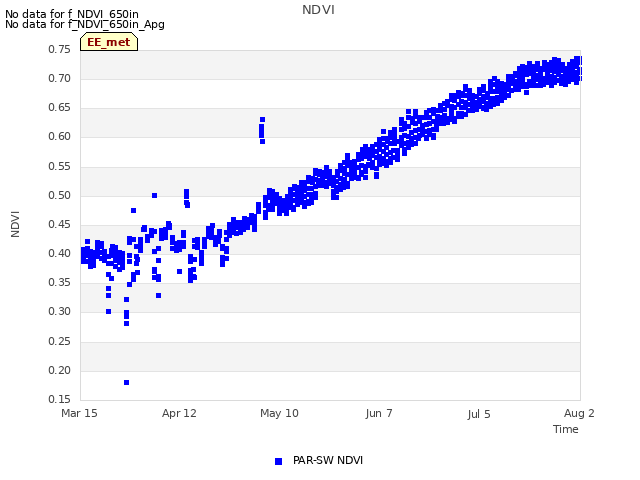Click the Apr 12 x-axis tick label
The image size is (640, 480).
click(x=179, y=413)
